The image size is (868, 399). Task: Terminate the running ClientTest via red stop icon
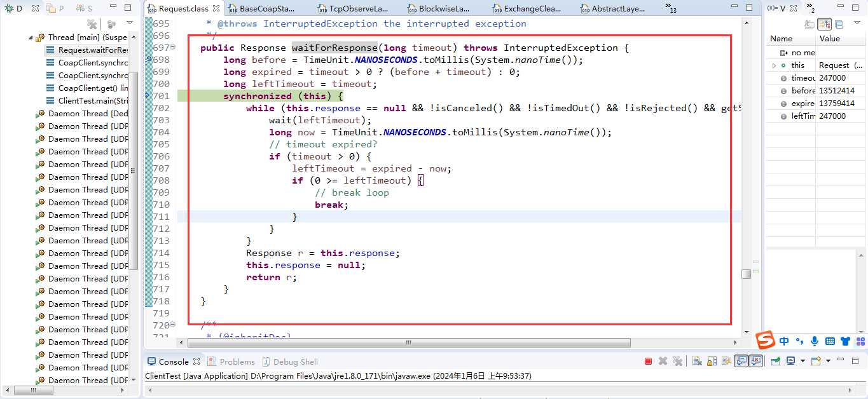point(648,362)
